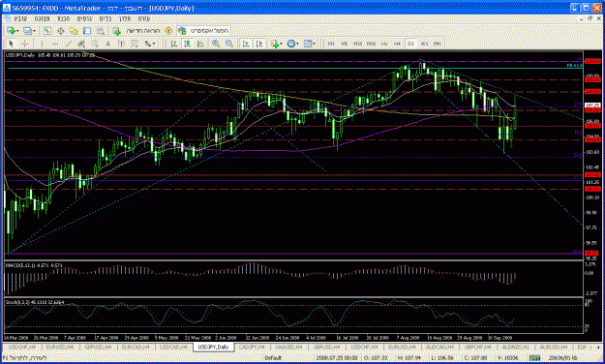Expand the Profiles dropdown arrow

click(34, 31)
